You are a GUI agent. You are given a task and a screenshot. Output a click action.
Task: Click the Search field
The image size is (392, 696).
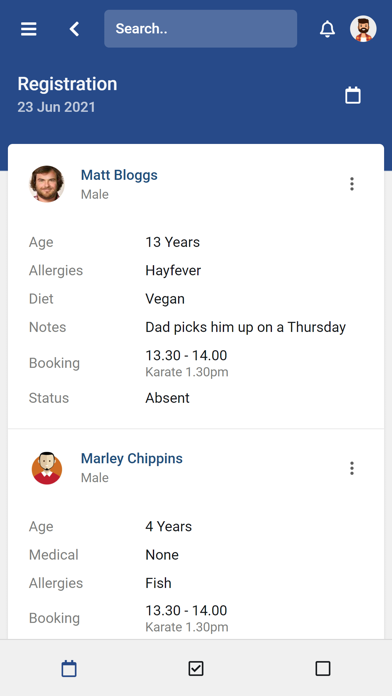point(201,29)
